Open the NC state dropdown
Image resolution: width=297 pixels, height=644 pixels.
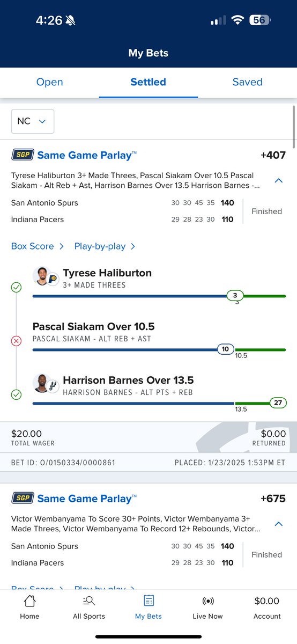(33, 121)
